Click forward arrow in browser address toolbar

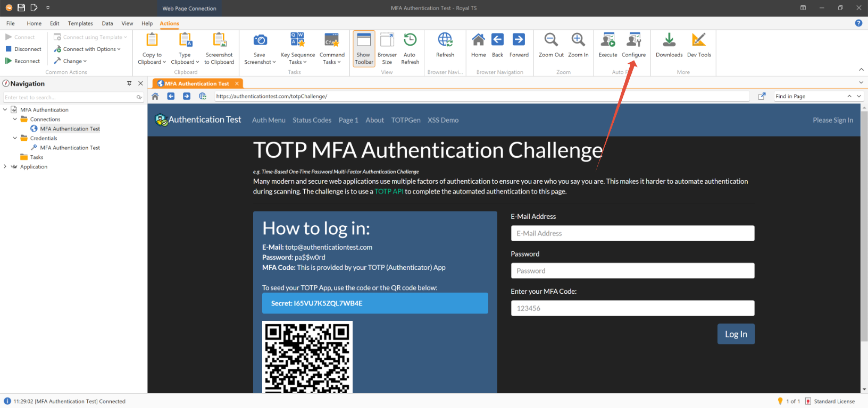click(187, 96)
